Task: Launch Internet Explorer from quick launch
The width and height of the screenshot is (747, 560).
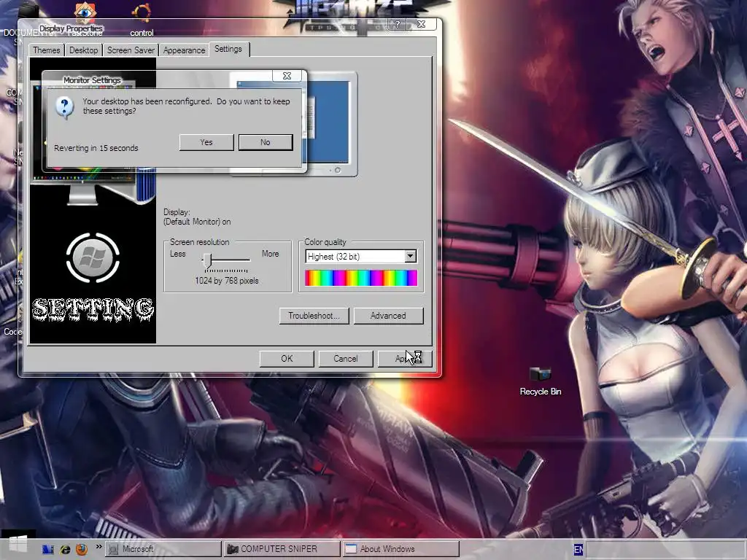Action: [x=65, y=549]
